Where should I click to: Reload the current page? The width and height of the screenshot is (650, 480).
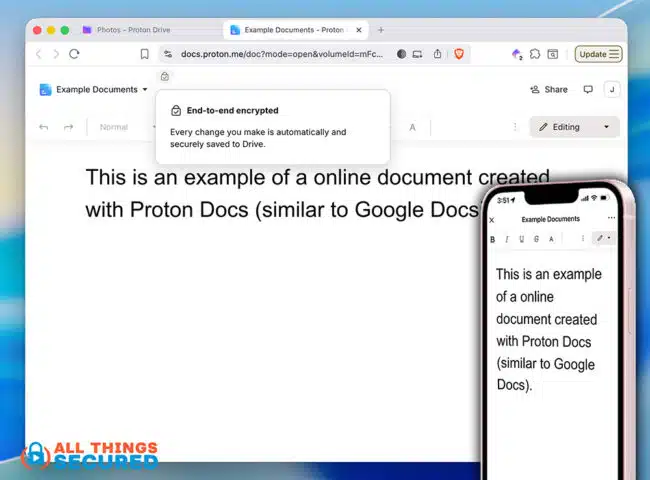74,54
